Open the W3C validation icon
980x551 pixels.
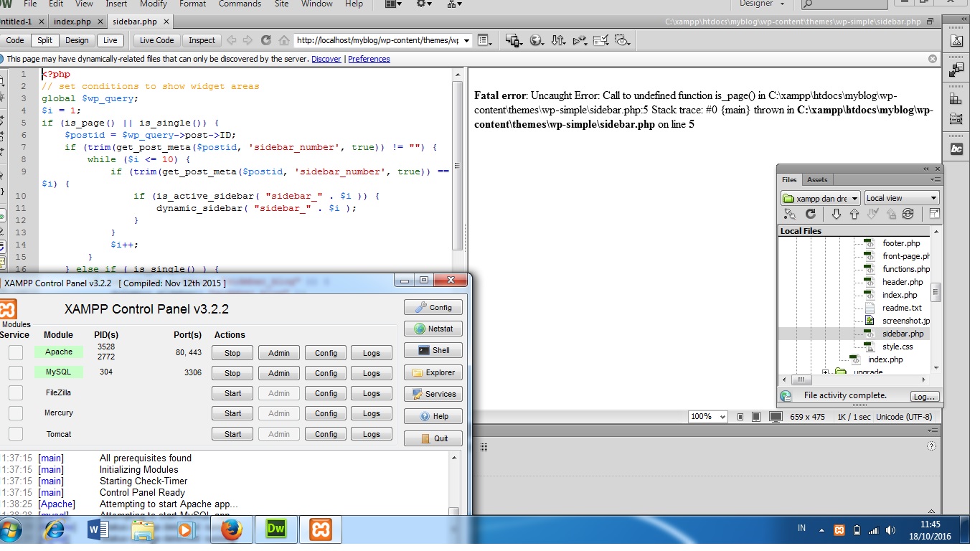point(580,40)
